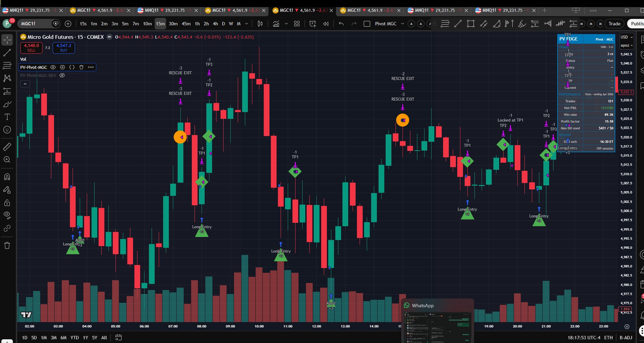Expand the timeframe interval dropdown
This screenshot has width=644, height=343.
(x=247, y=24)
